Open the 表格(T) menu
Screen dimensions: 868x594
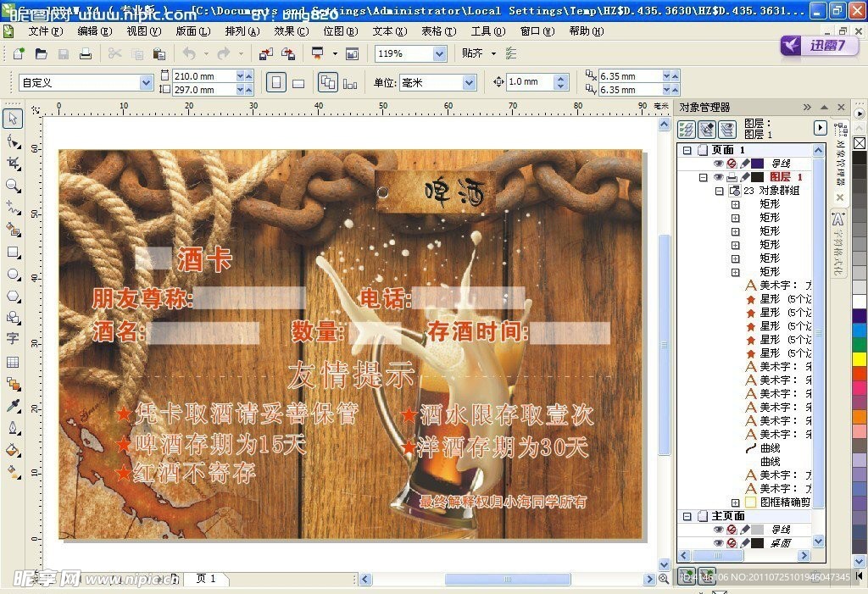tap(438, 31)
